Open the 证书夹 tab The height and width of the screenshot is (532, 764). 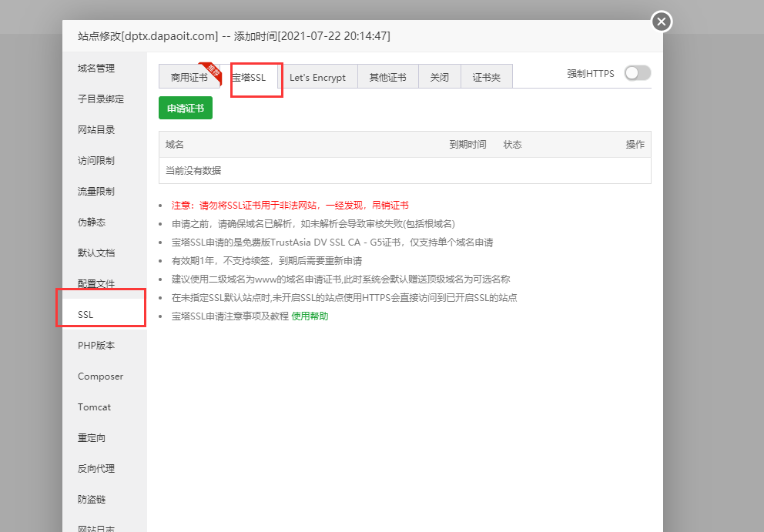click(486, 77)
